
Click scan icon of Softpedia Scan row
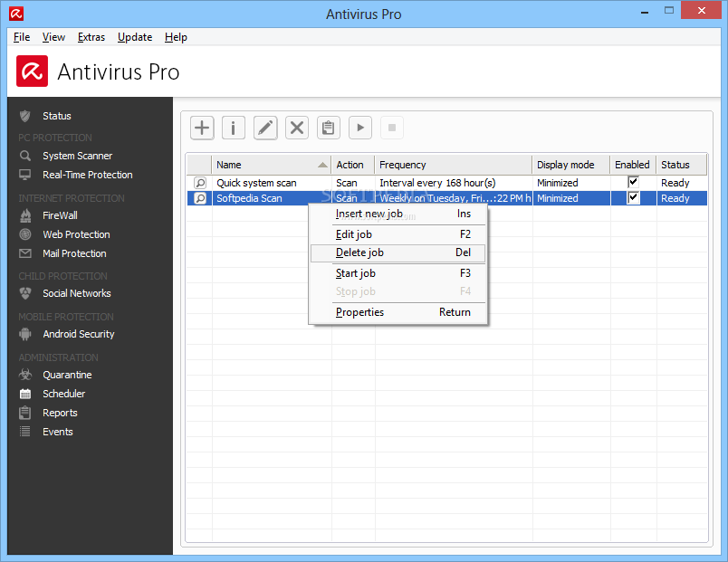tap(200, 198)
